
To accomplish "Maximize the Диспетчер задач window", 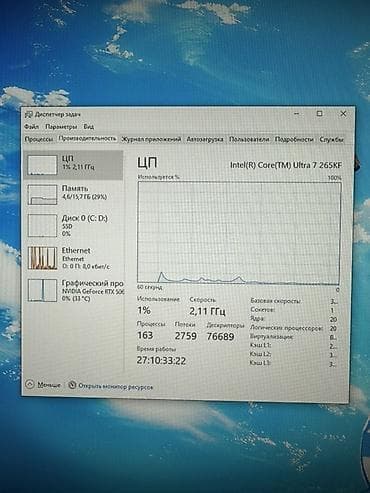I will coord(319,114).
